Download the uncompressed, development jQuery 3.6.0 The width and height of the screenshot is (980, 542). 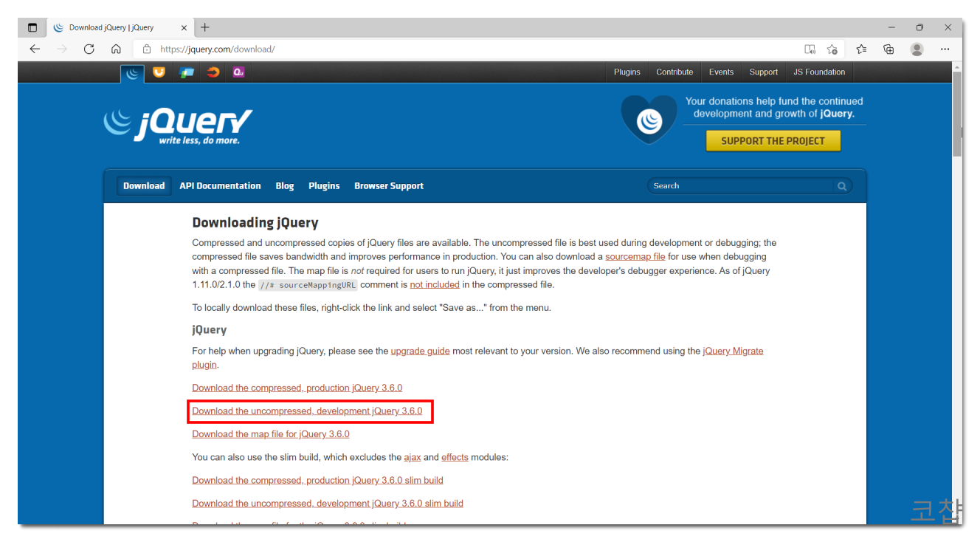click(307, 411)
